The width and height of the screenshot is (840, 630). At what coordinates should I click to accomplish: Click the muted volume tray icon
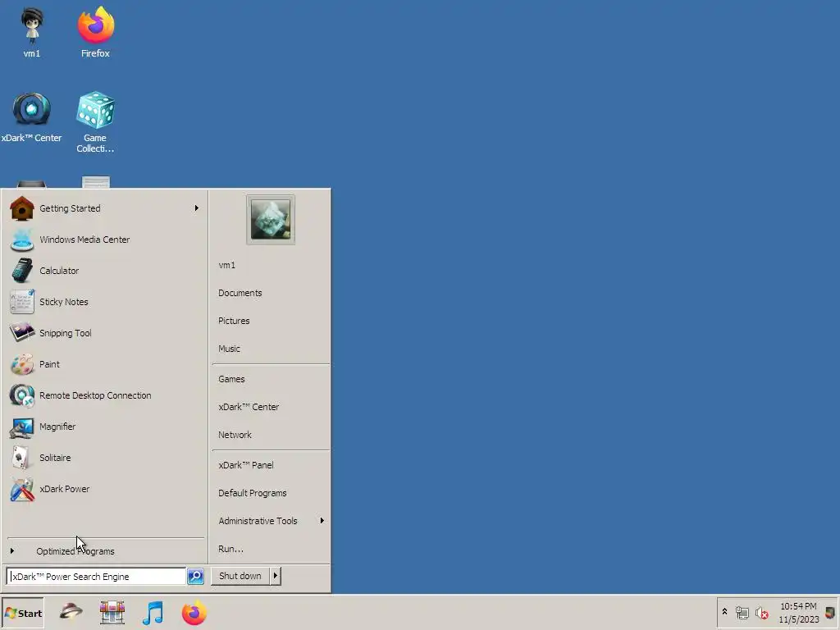coord(762,612)
